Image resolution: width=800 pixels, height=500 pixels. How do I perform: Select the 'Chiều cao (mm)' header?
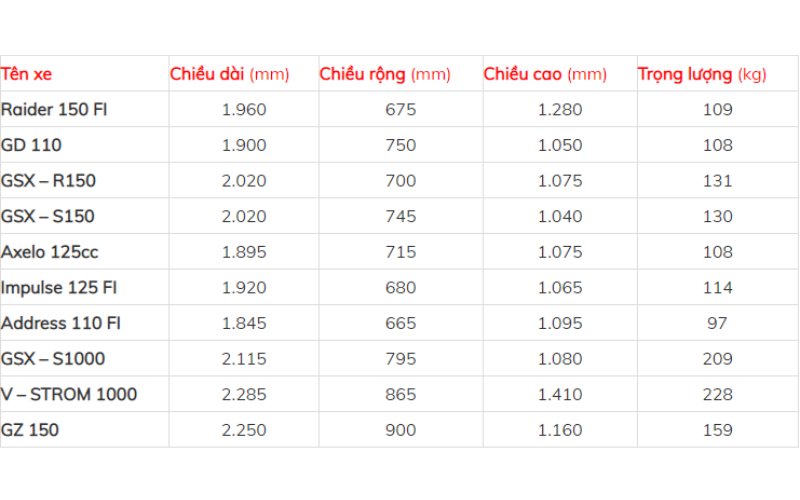(545, 74)
